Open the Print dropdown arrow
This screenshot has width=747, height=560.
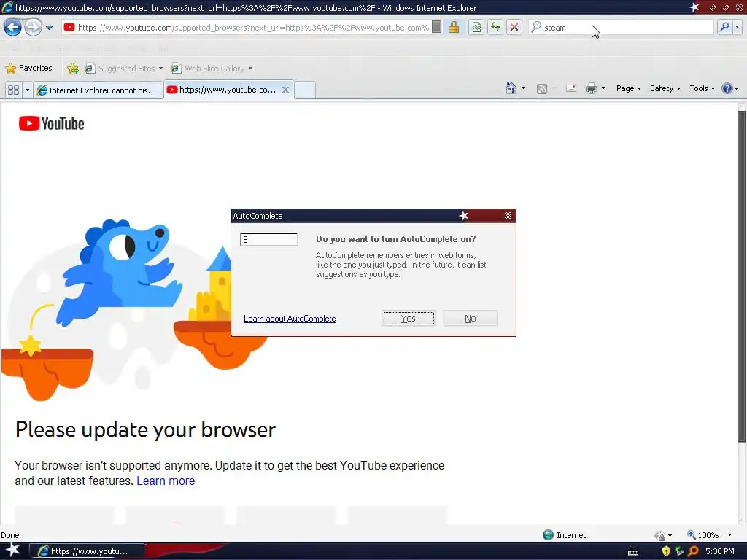(603, 88)
